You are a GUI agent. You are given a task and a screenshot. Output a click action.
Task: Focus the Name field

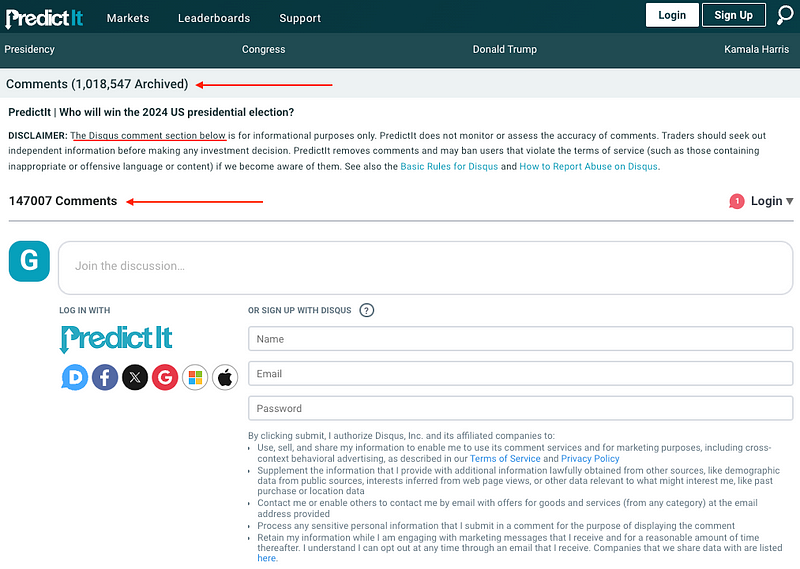tap(520, 339)
